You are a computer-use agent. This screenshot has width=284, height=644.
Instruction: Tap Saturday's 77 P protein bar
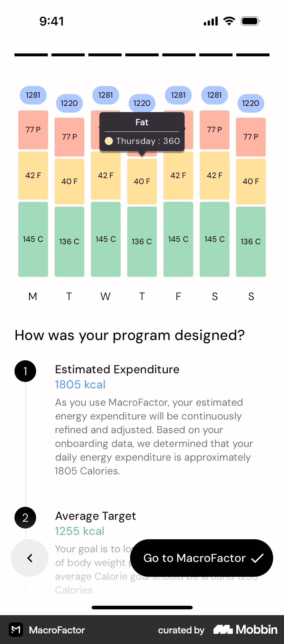pyautogui.click(x=214, y=129)
